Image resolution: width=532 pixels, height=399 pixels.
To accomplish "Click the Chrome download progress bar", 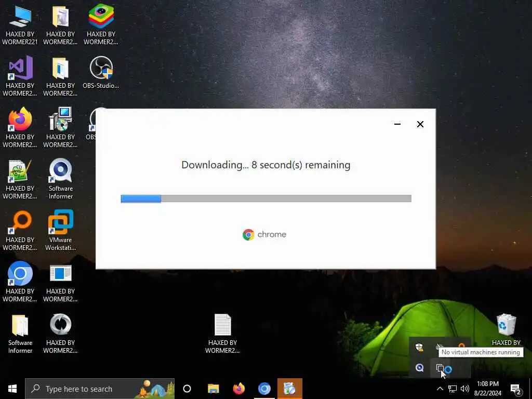I will (266, 198).
